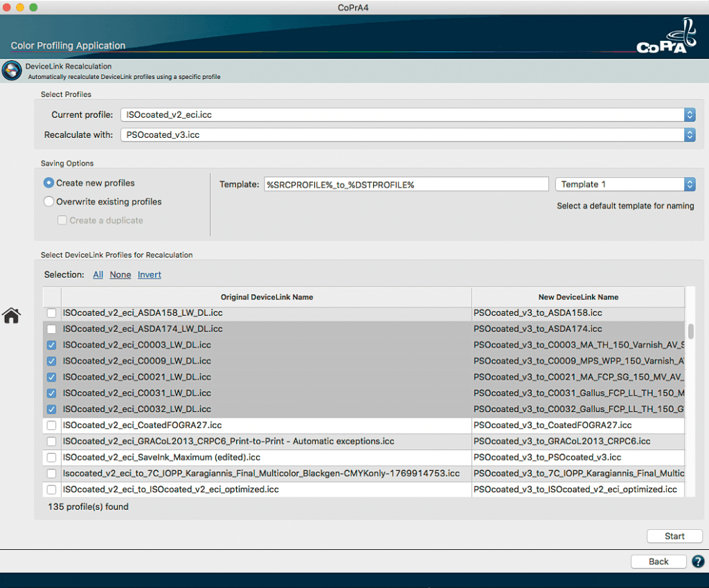This screenshot has width=709, height=588.
Task: Click the DeviceLink Recalculation module icon
Action: [12, 71]
